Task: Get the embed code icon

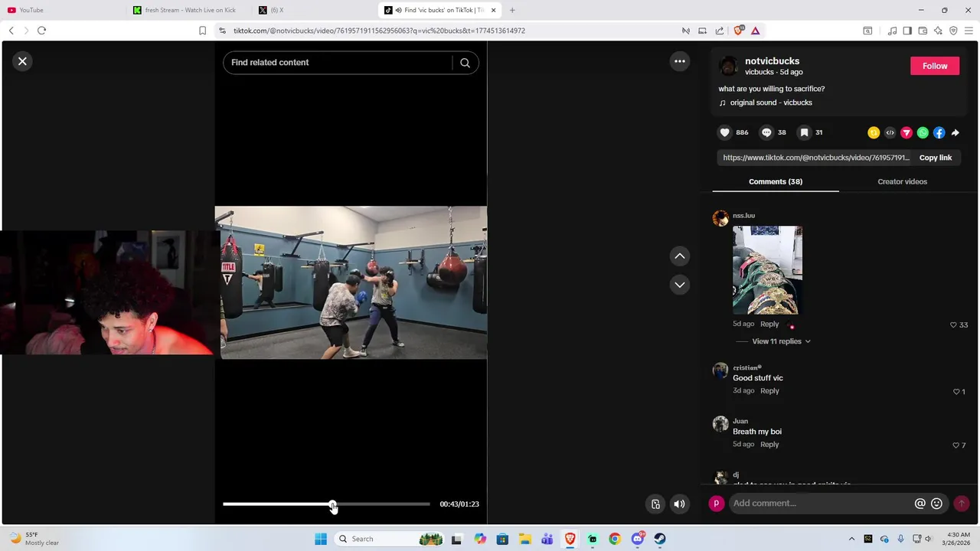Action: 890,132
